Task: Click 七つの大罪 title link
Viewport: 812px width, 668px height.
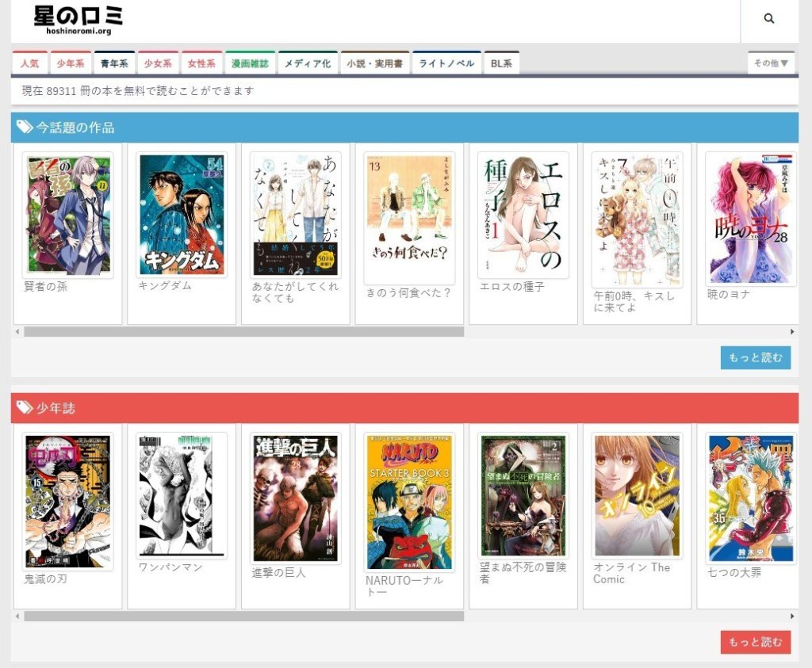Action: tap(734, 572)
